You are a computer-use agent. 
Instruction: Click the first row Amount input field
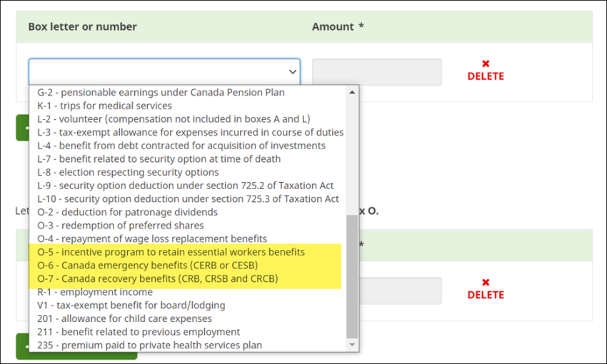(x=376, y=72)
